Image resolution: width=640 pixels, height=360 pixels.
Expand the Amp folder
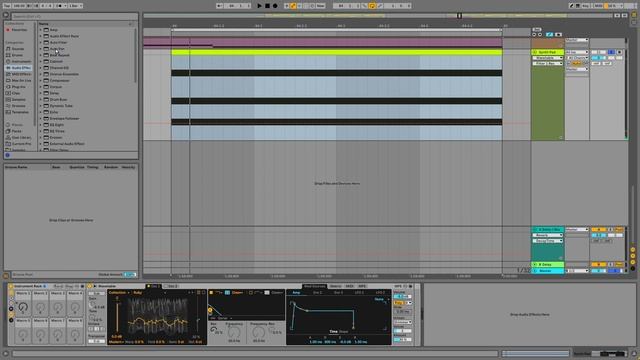click(41, 30)
